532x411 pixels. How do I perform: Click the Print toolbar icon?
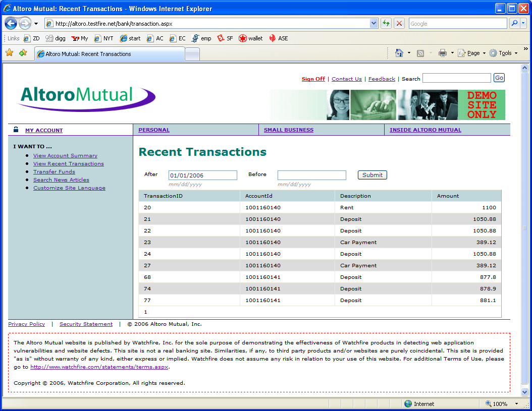point(443,53)
